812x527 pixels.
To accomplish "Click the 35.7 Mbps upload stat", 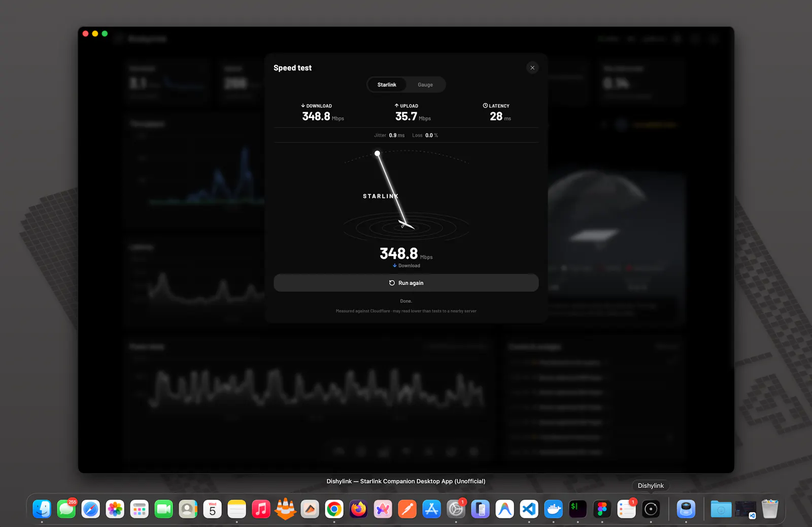I will point(413,113).
